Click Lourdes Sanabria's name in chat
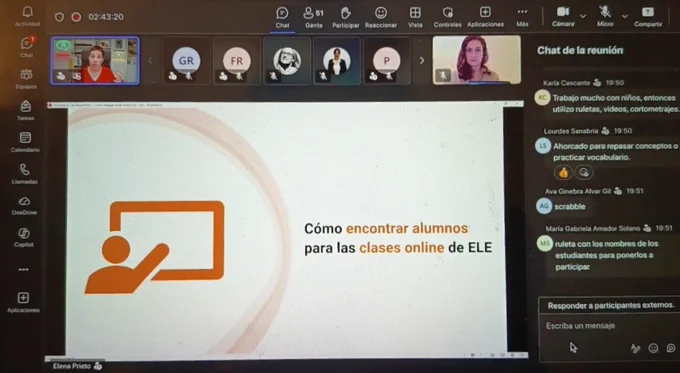Image resolution: width=680 pixels, height=373 pixels. coord(571,131)
